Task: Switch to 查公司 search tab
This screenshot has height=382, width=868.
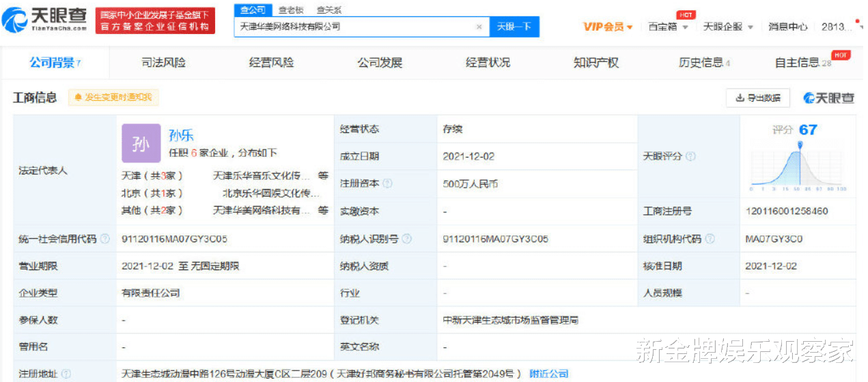Action: click(252, 10)
